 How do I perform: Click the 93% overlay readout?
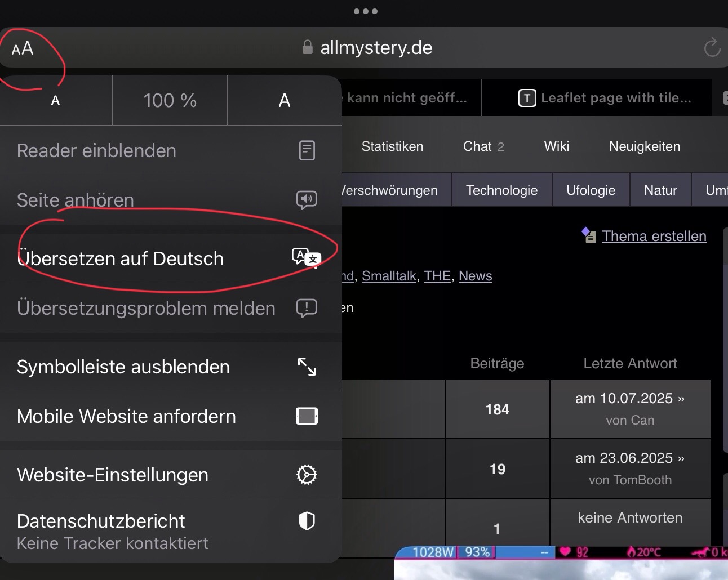point(477,552)
